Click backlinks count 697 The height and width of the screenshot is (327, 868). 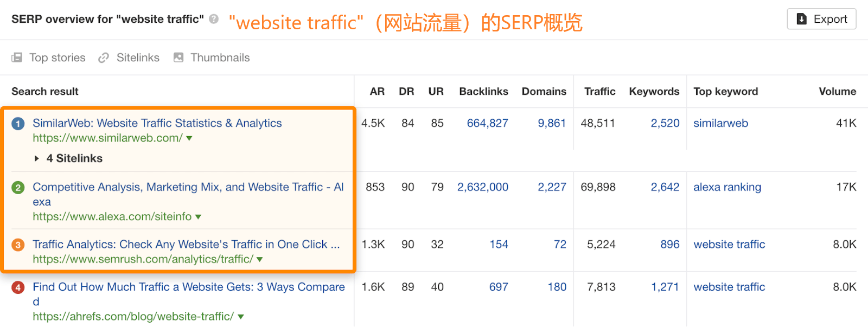(x=499, y=287)
